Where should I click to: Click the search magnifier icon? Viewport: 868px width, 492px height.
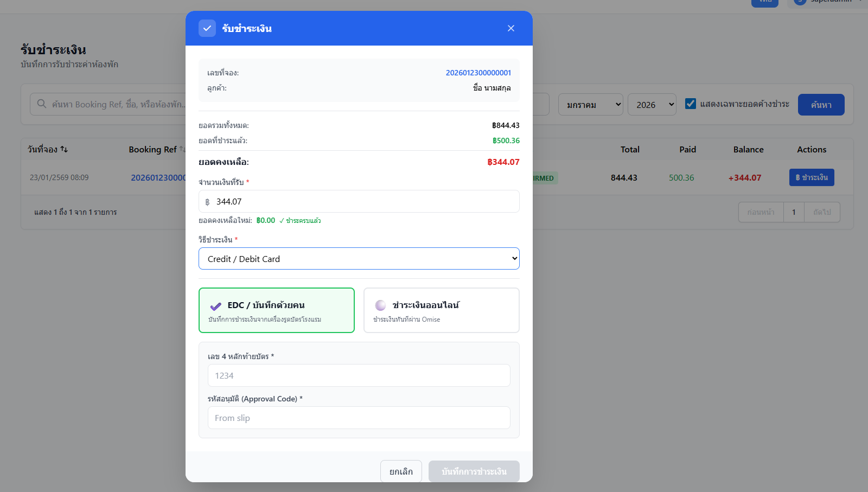(x=42, y=104)
